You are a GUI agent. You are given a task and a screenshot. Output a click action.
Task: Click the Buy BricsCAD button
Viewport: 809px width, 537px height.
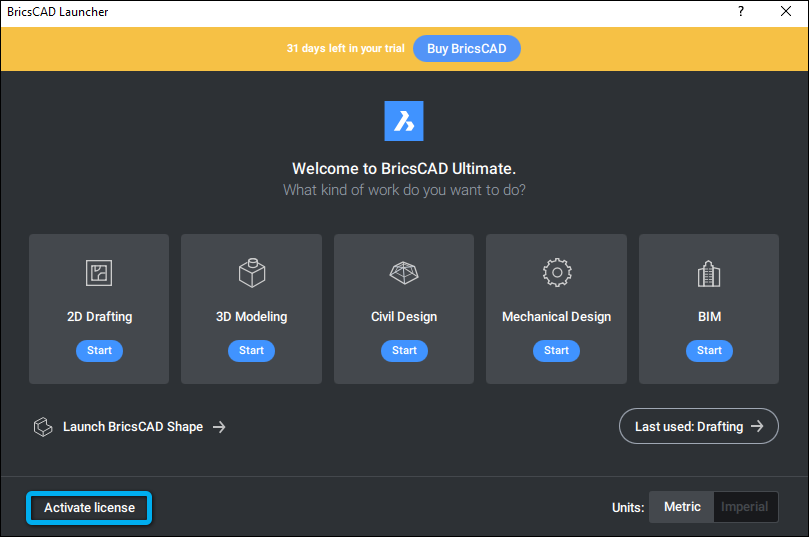pyautogui.click(x=466, y=48)
